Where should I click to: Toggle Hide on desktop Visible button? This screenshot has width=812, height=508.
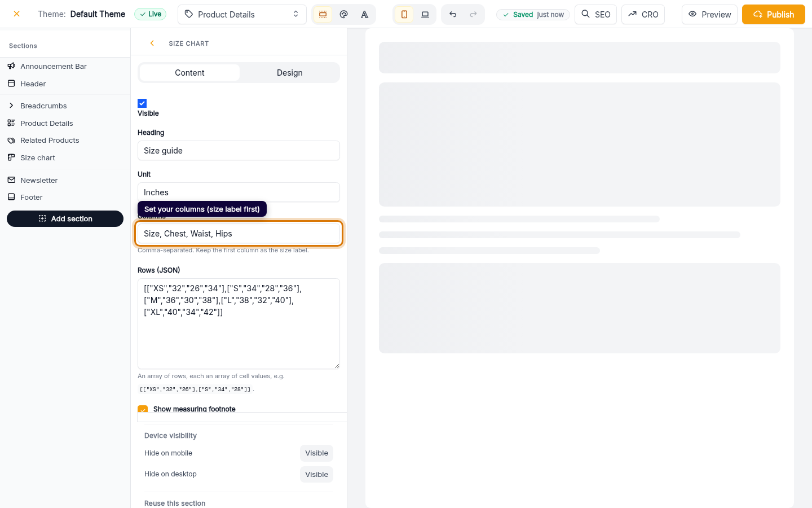(x=316, y=475)
